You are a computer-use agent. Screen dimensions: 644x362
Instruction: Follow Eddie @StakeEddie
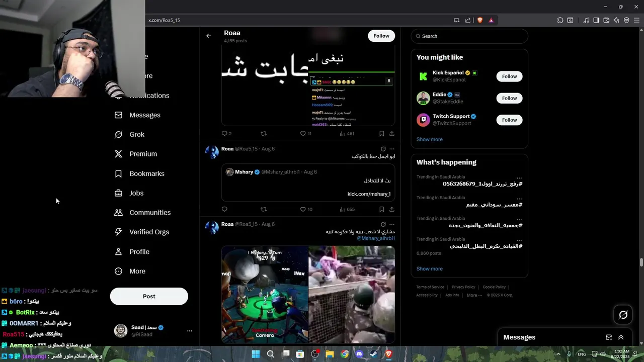tap(509, 98)
